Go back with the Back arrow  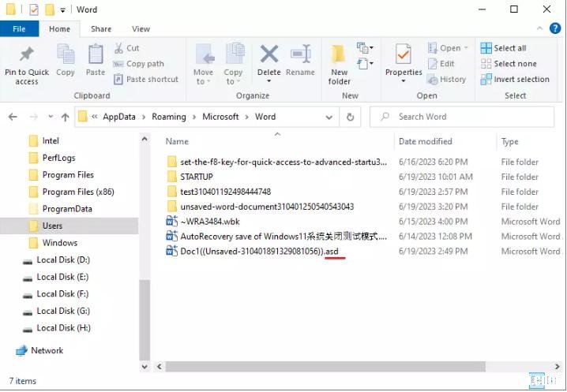[x=13, y=117]
